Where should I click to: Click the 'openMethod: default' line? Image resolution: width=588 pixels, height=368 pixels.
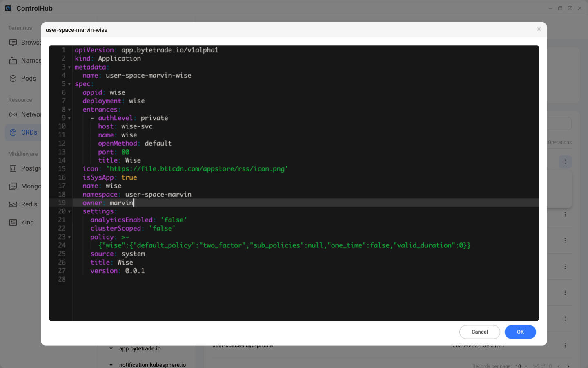point(135,144)
